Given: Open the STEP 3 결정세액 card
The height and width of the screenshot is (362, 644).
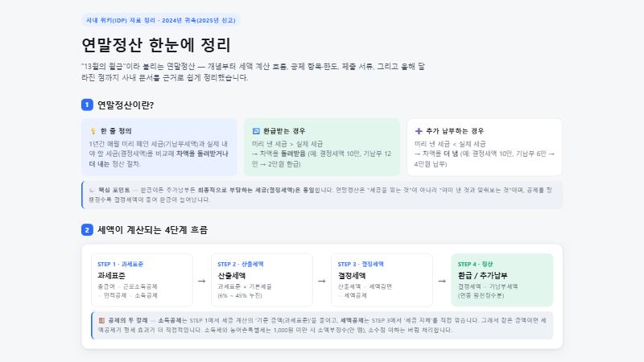Looking at the screenshot, I should 382,280.
